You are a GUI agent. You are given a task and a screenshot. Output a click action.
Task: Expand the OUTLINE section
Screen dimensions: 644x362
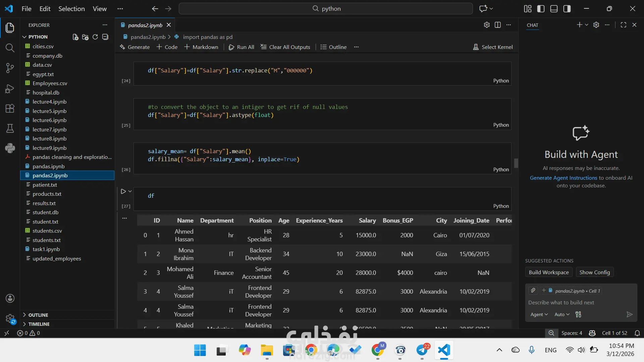click(x=38, y=315)
